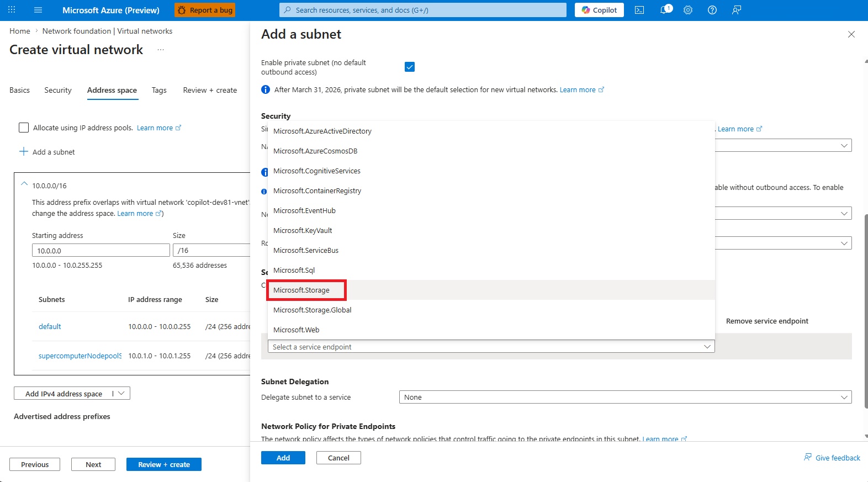The image size is (868, 482).
Task: Select Microsoft.AzureActiveDirectory endpoint option
Action: [491, 131]
